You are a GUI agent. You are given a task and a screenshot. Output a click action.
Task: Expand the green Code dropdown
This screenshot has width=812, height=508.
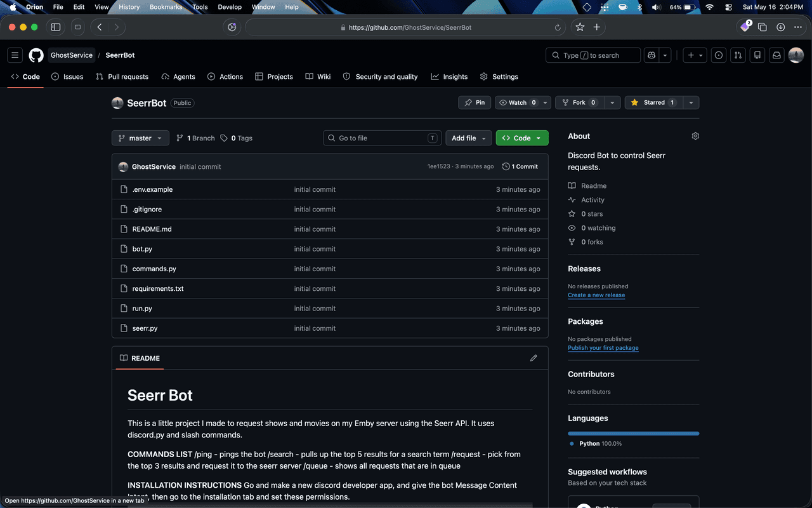(x=522, y=138)
